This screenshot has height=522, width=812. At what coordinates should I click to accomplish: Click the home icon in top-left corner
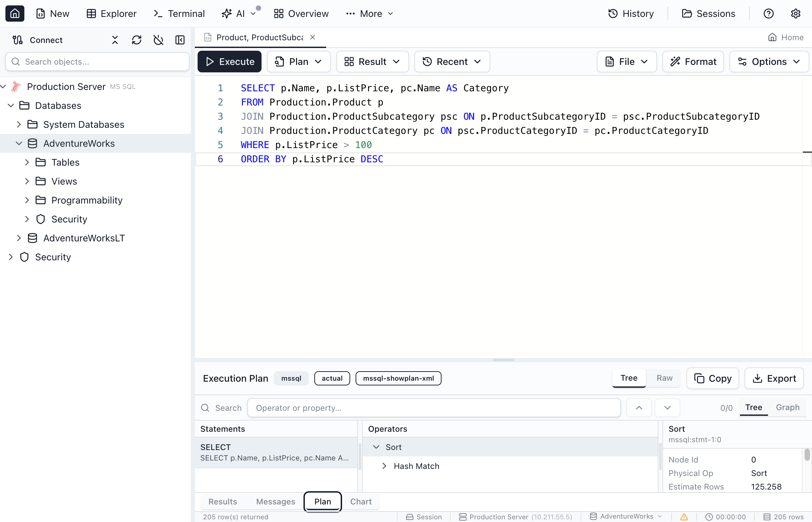click(x=15, y=14)
